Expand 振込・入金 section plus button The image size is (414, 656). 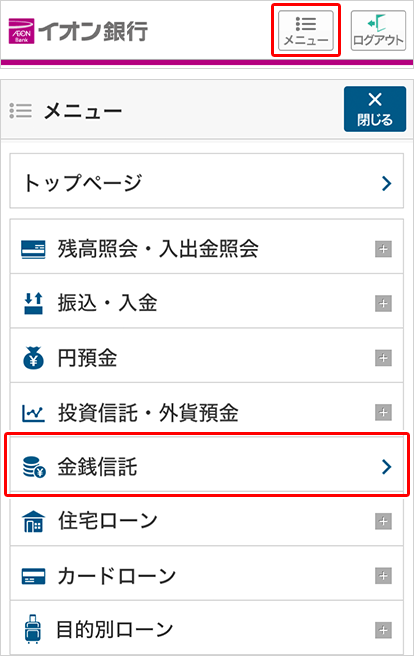pyautogui.click(x=383, y=304)
